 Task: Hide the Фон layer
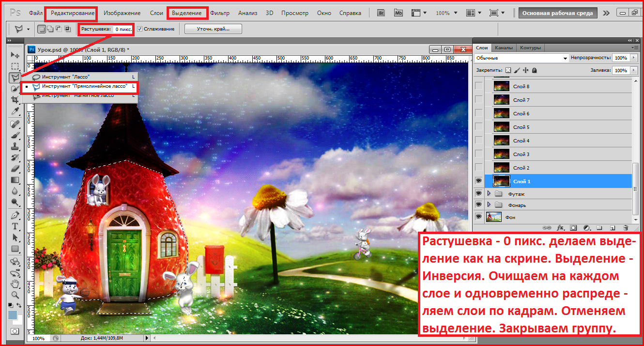coord(478,217)
